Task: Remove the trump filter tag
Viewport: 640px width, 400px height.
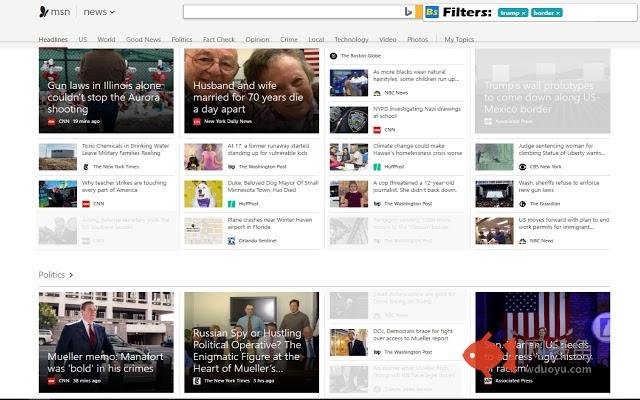Action: pyautogui.click(x=524, y=13)
